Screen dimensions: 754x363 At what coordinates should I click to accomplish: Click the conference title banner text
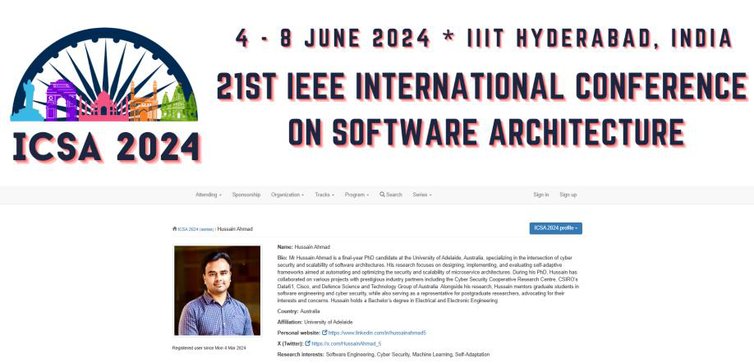pos(482,110)
